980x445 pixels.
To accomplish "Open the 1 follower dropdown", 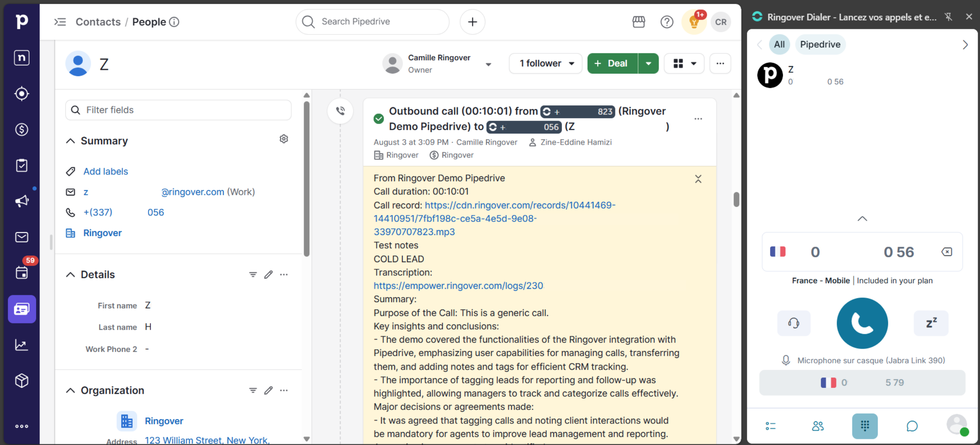I will click(x=545, y=63).
